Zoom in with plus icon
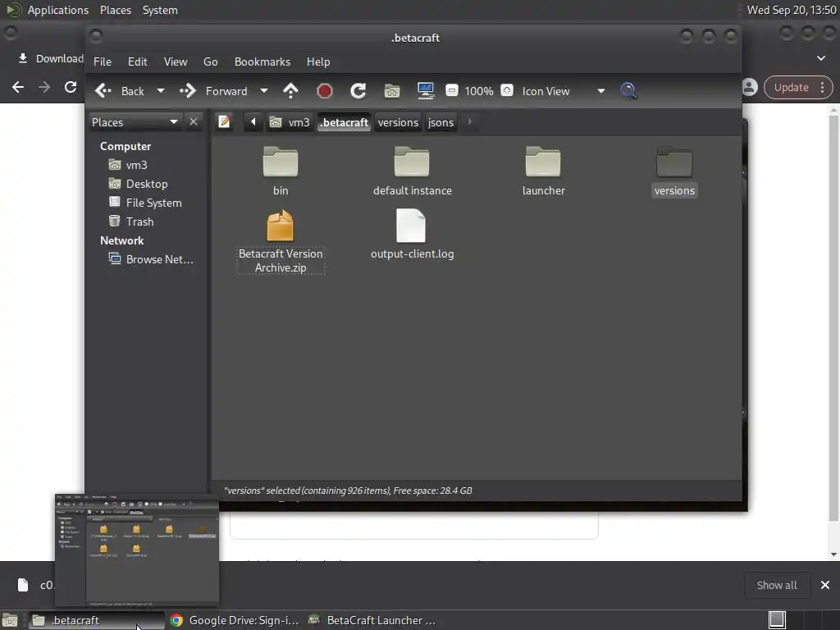Image resolution: width=840 pixels, height=630 pixels. pos(507,90)
